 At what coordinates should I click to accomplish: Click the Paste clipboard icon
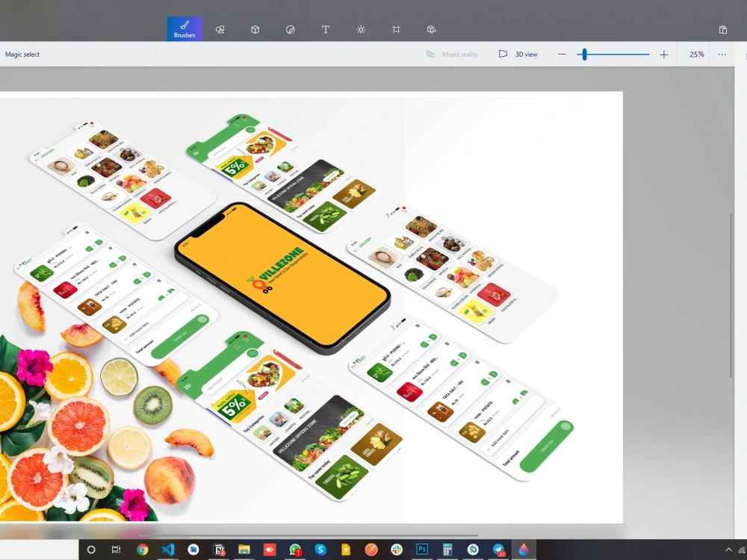click(x=722, y=30)
